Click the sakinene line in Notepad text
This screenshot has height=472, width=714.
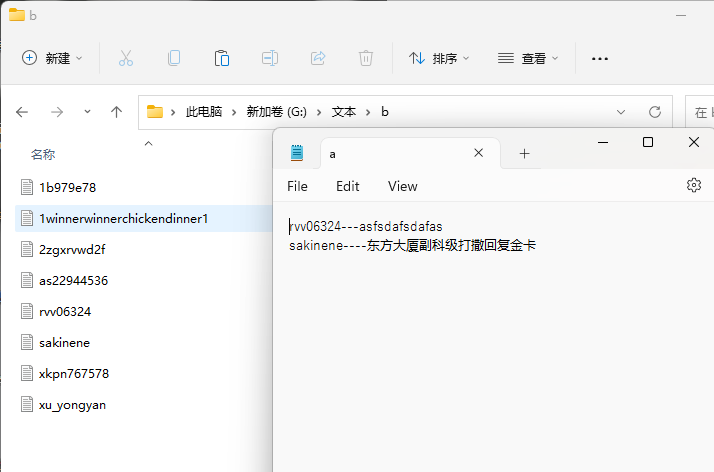pos(413,246)
